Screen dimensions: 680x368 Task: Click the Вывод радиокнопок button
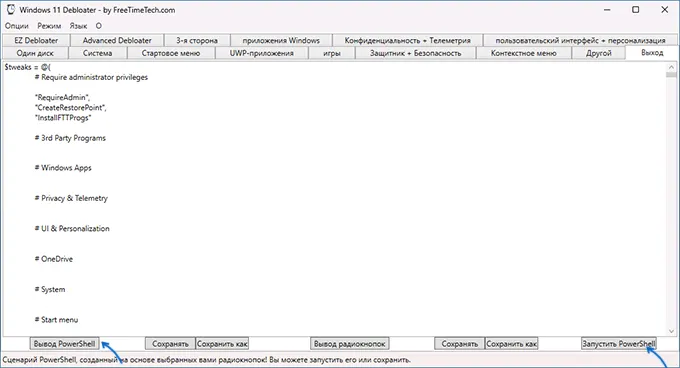coord(350,344)
